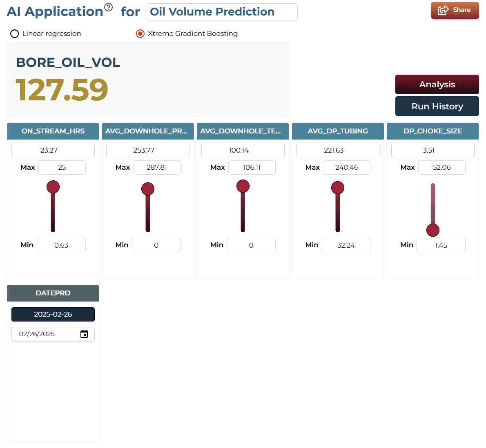The image size is (486, 448).
Task: Click the DP_CHOKE_SIZE Min field 1.45
Action: coord(441,245)
